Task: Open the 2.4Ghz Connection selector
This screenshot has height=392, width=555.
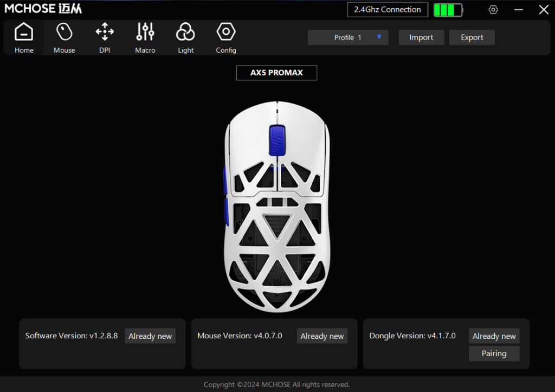Action: 387,9
